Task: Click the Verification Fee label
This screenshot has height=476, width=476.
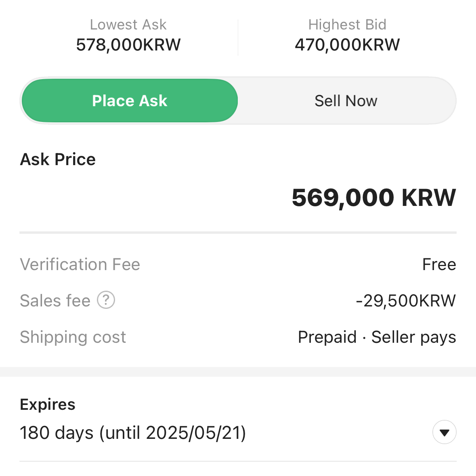Action: pos(80,264)
